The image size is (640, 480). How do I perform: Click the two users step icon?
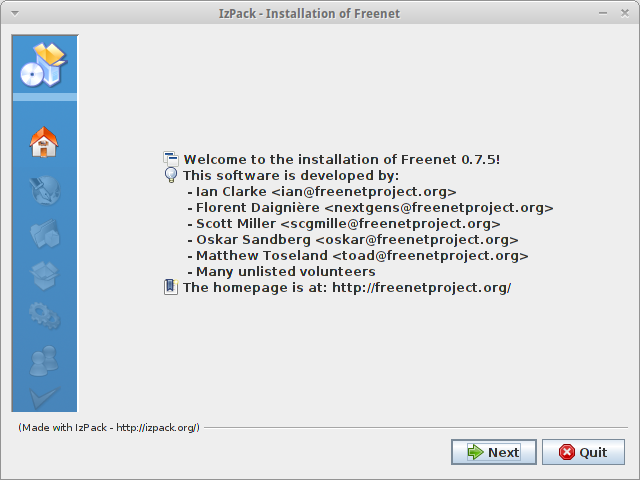44,361
